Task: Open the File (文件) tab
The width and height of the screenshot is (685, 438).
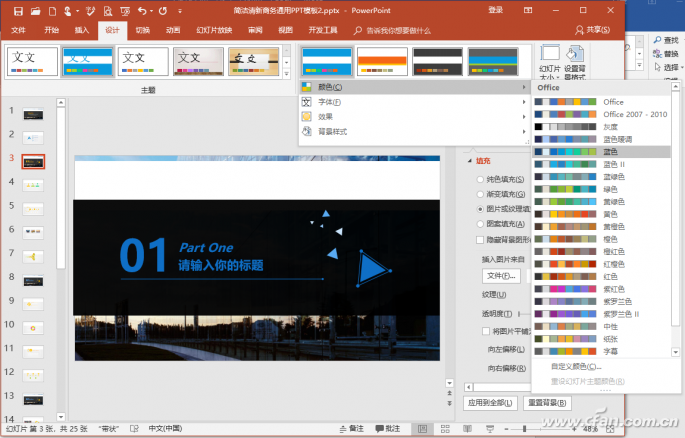Action: click(18, 30)
